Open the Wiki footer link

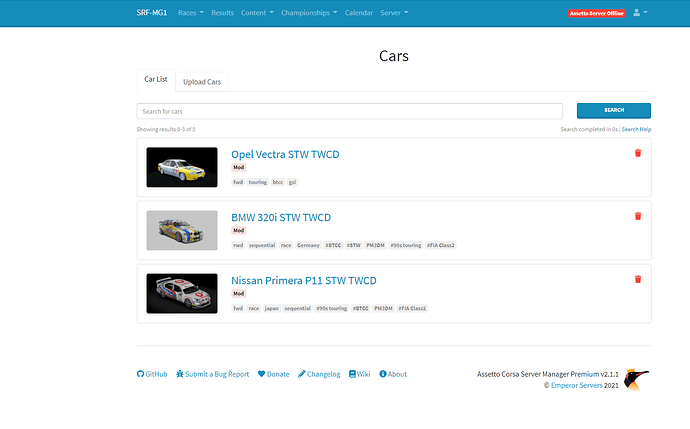coord(360,374)
